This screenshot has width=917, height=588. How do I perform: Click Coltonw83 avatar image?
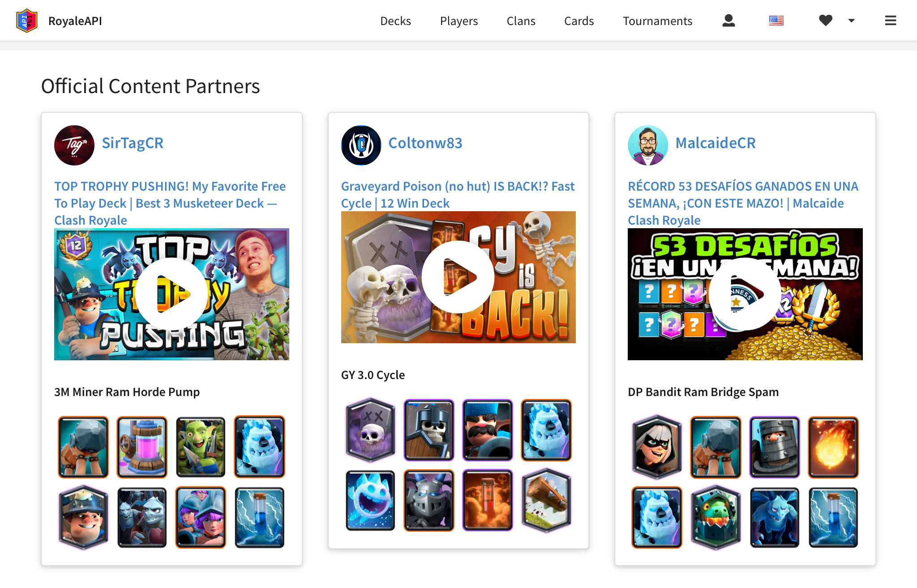361,145
